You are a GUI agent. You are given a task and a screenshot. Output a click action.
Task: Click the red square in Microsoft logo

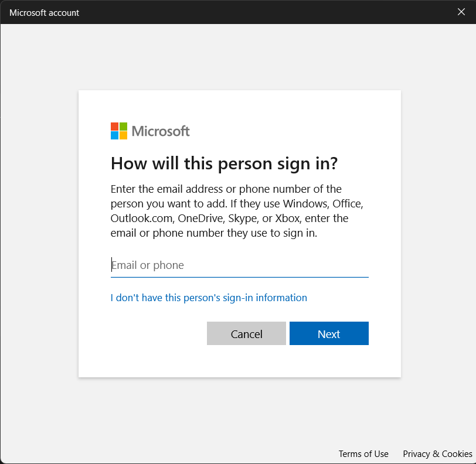click(x=114, y=127)
